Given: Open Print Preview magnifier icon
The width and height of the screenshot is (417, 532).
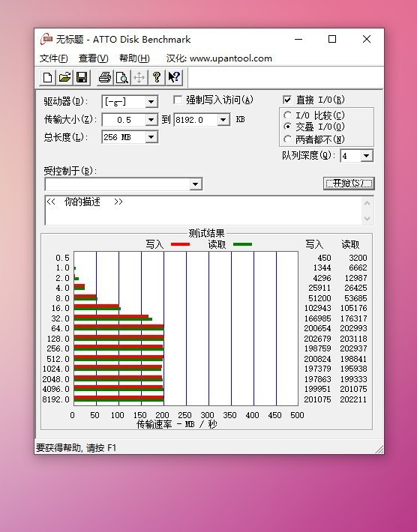Looking at the screenshot, I should pos(122,78).
